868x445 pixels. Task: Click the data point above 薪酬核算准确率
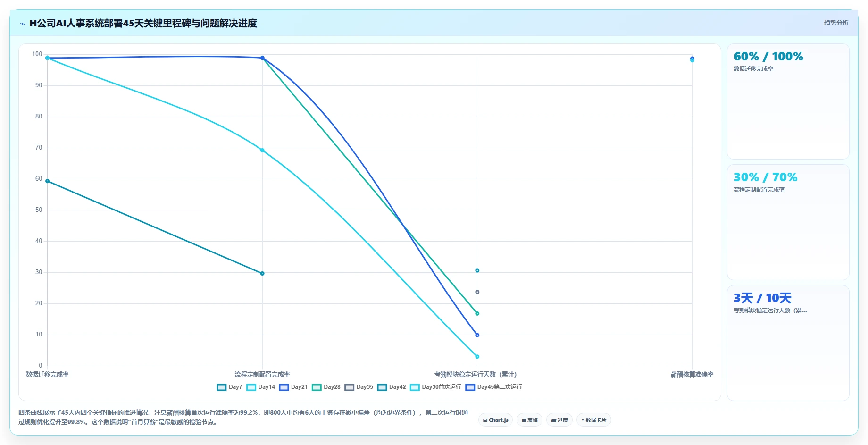tap(692, 59)
